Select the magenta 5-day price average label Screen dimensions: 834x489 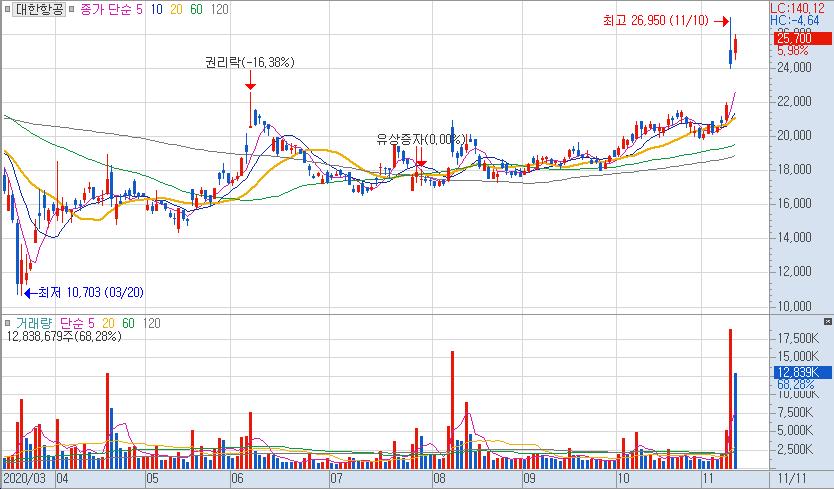pos(139,9)
